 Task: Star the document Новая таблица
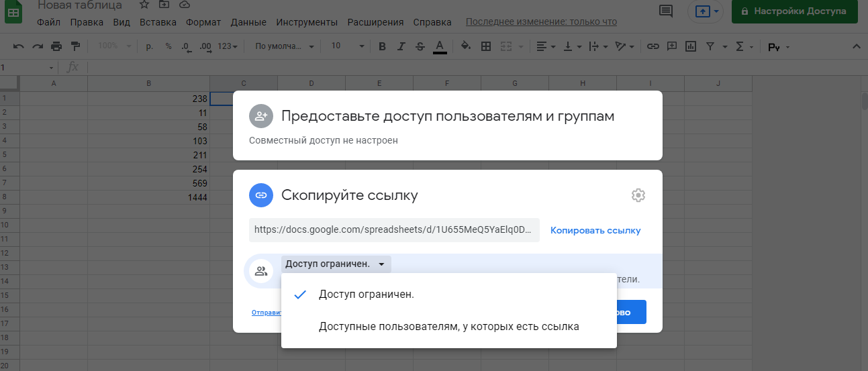(144, 5)
